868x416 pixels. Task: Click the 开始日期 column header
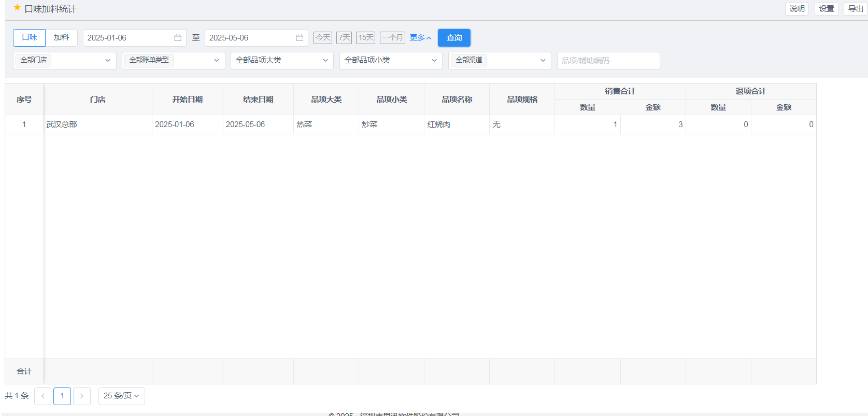[188, 100]
